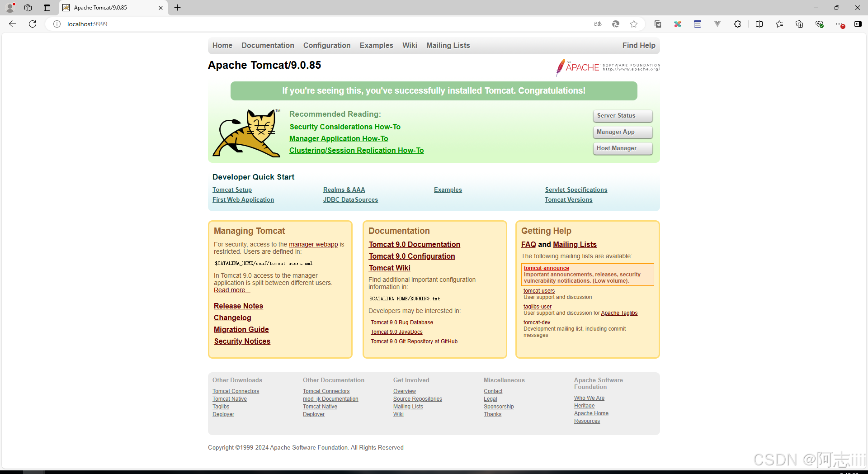Open the profile avatar icon
Image resolution: width=868 pixels, height=474 pixels.
(x=10, y=7)
